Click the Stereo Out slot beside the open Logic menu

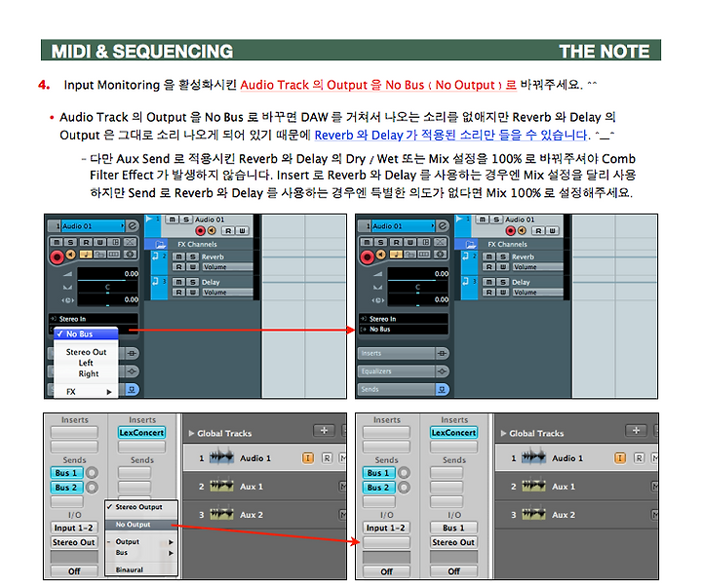pos(74,542)
